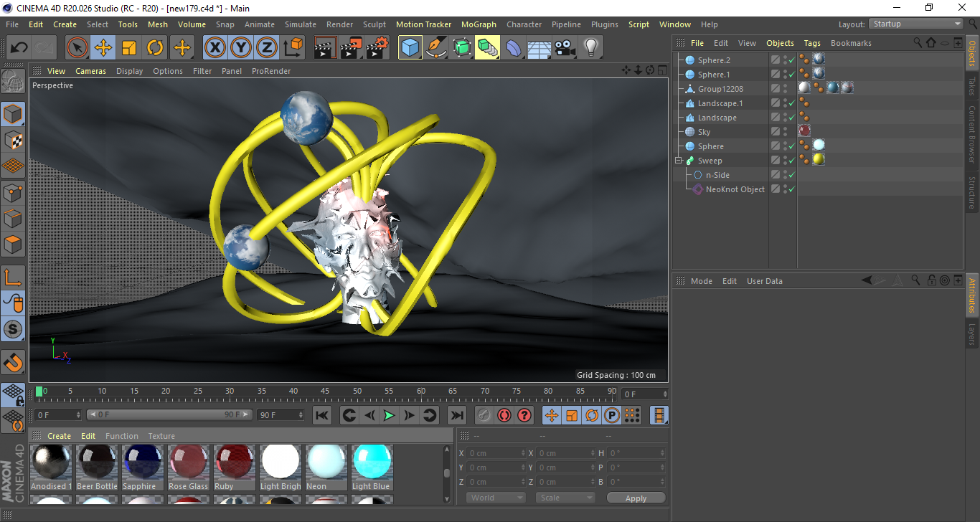Open the Simulate menu
This screenshot has height=522, width=980.
(x=300, y=24)
